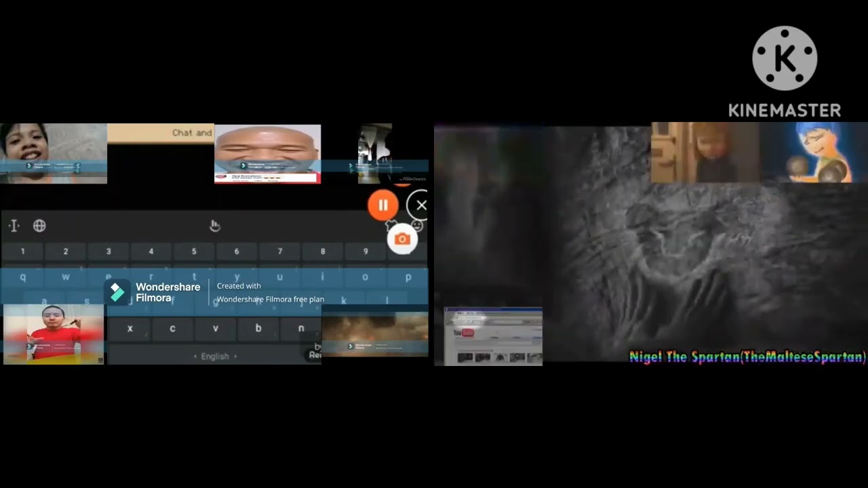The width and height of the screenshot is (868, 488).
Task: Tap the number 7 key
Action: pyautogui.click(x=280, y=251)
